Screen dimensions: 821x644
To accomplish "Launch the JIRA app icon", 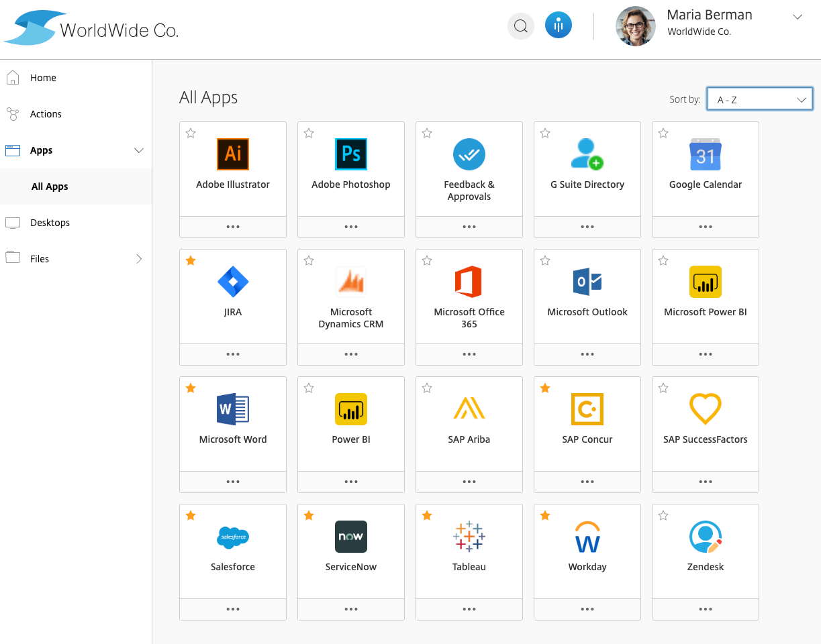I will (233, 282).
